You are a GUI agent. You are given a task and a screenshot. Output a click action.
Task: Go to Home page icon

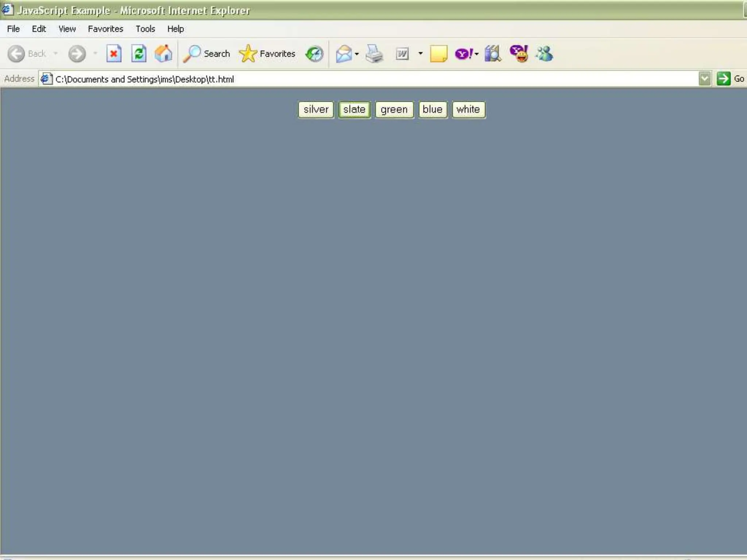tap(163, 54)
